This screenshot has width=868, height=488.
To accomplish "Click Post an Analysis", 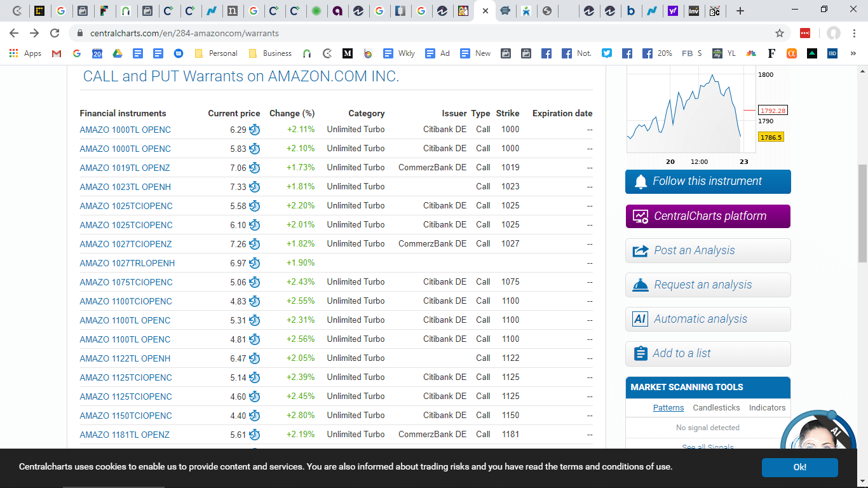I will click(708, 250).
